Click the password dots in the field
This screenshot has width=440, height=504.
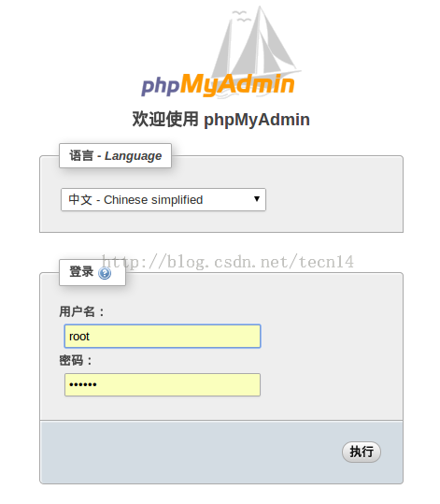tap(83, 384)
